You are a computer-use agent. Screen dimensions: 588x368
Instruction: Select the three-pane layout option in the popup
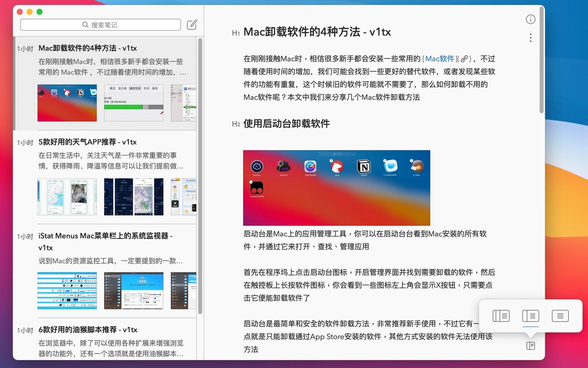tap(500, 316)
